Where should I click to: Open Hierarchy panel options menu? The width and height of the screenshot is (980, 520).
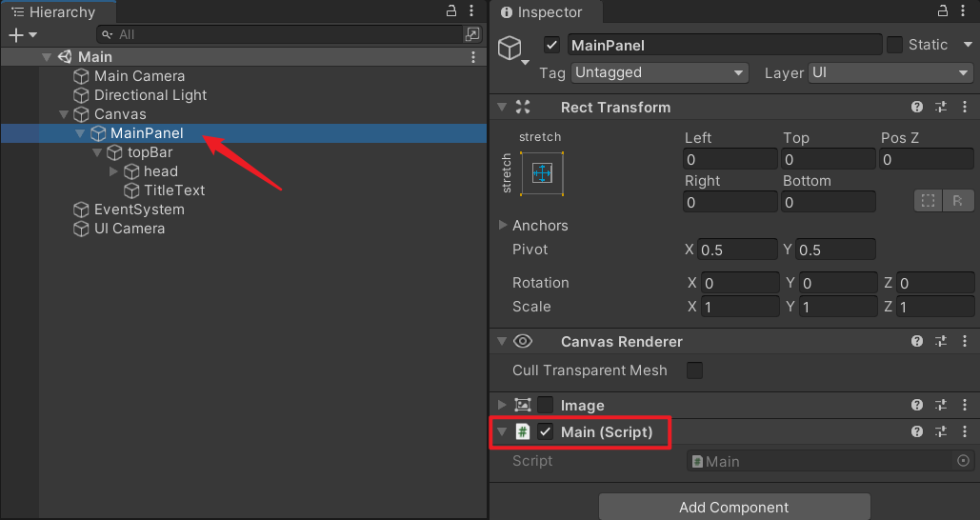click(x=471, y=10)
